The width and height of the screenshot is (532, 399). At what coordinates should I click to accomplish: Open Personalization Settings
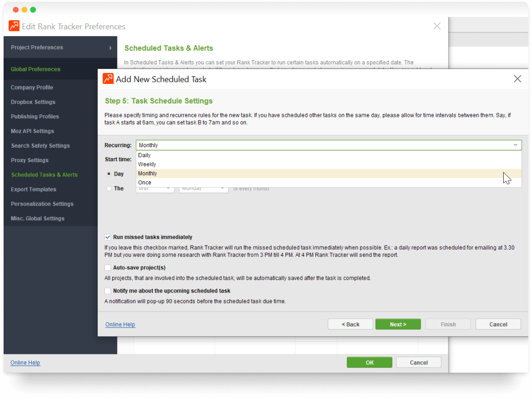(42, 204)
